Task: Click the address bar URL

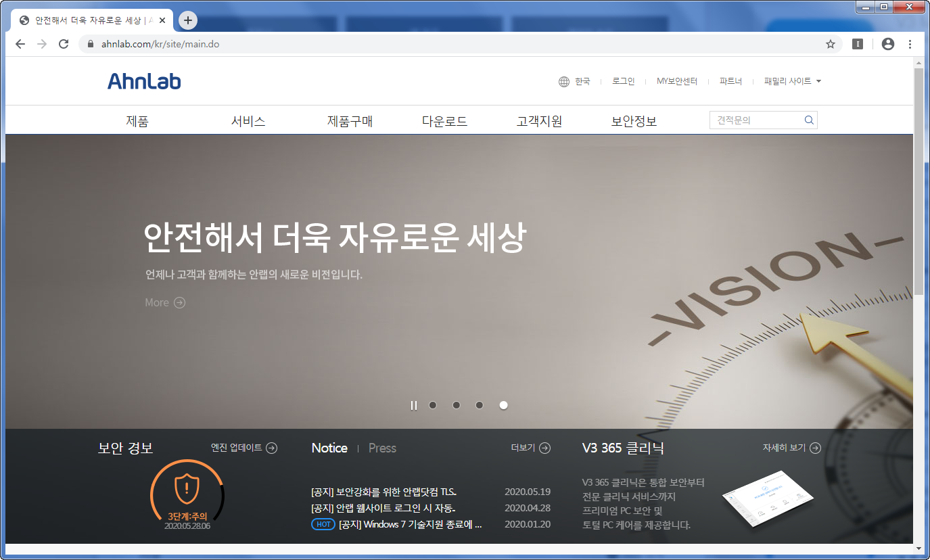Action: tap(160, 44)
